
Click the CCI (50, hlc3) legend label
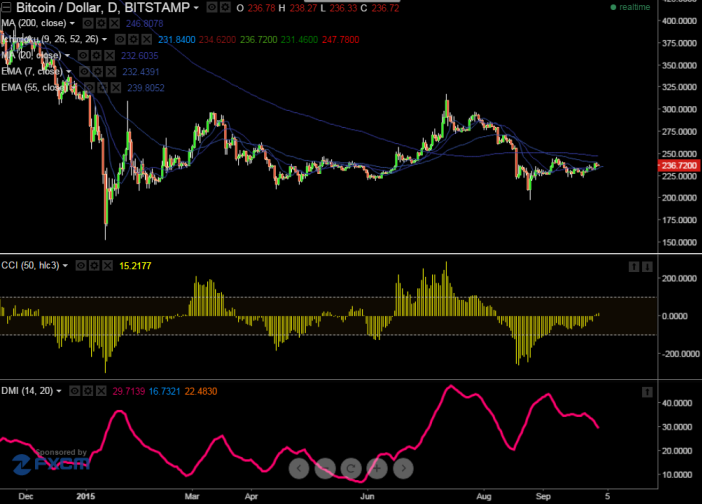pyautogui.click(x=30, y=265)
